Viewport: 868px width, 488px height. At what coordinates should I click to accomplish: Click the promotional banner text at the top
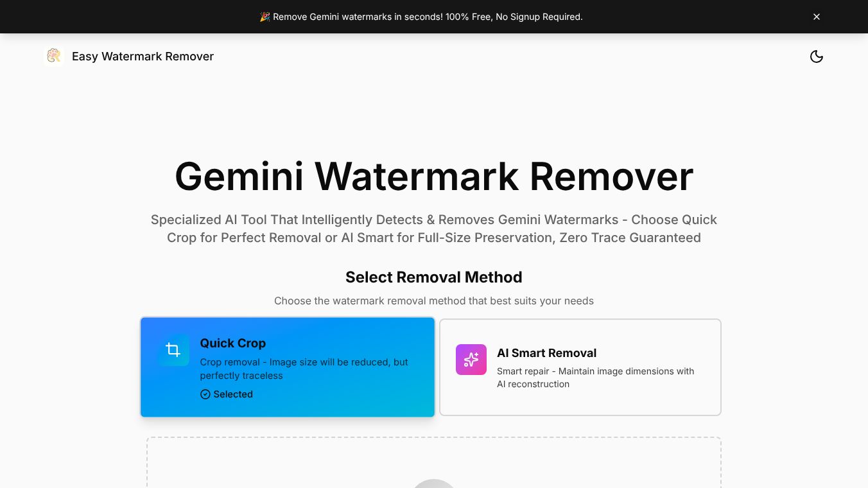click(428, 17)
